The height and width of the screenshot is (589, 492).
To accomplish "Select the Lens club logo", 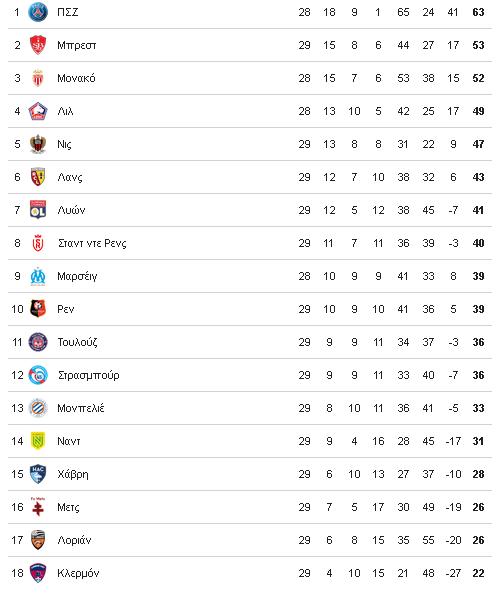I will 38,177.
